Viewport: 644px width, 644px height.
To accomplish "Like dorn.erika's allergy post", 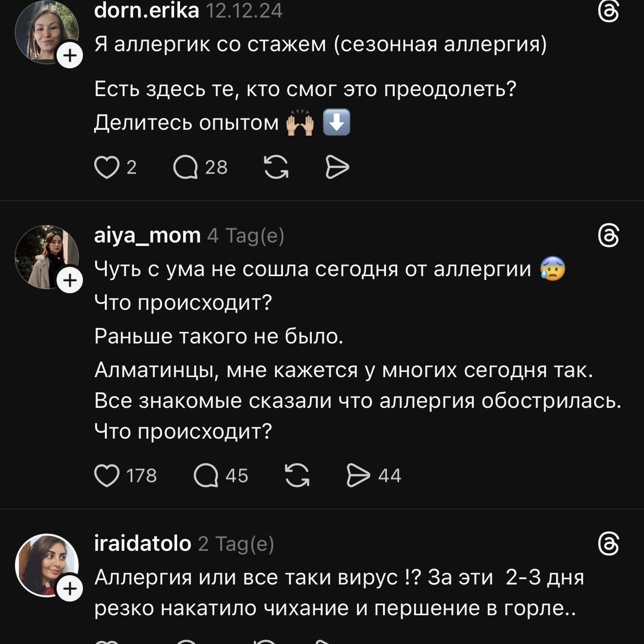I will (x=107, y=167).
